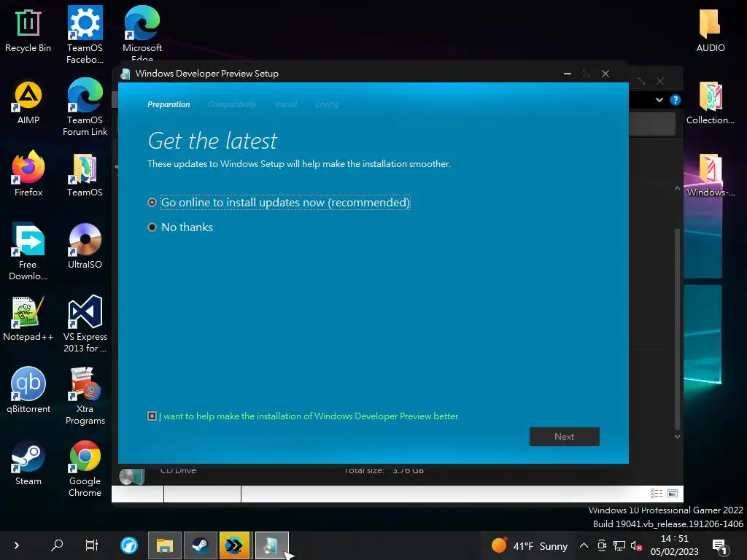Screen dimensions: 747x560
Task: Open the notification center icon
Action: [719, 546]
